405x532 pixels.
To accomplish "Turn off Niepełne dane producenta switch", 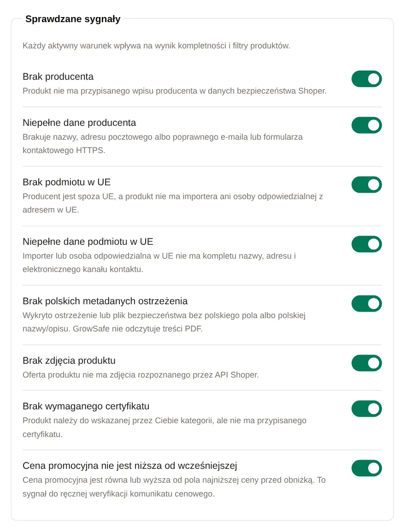I will pos(366,125).
